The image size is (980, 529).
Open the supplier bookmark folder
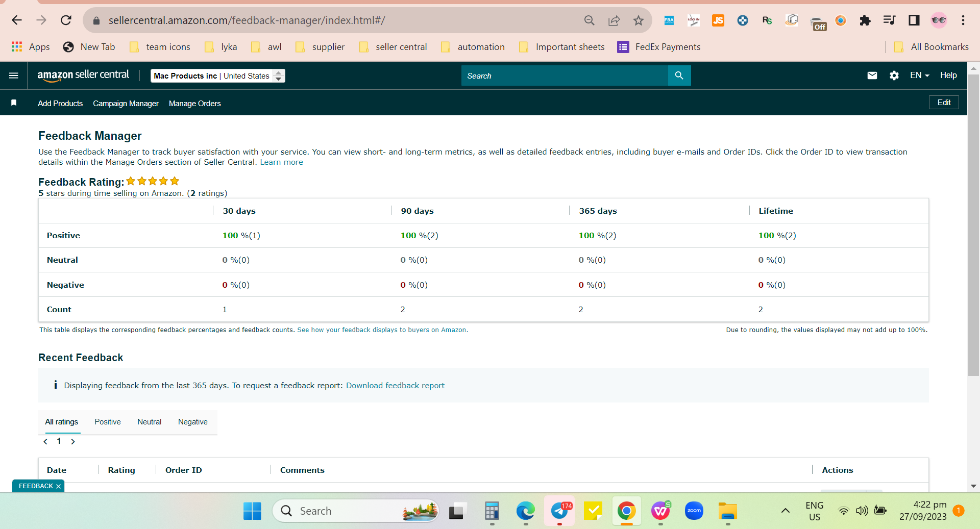[320, 47]
